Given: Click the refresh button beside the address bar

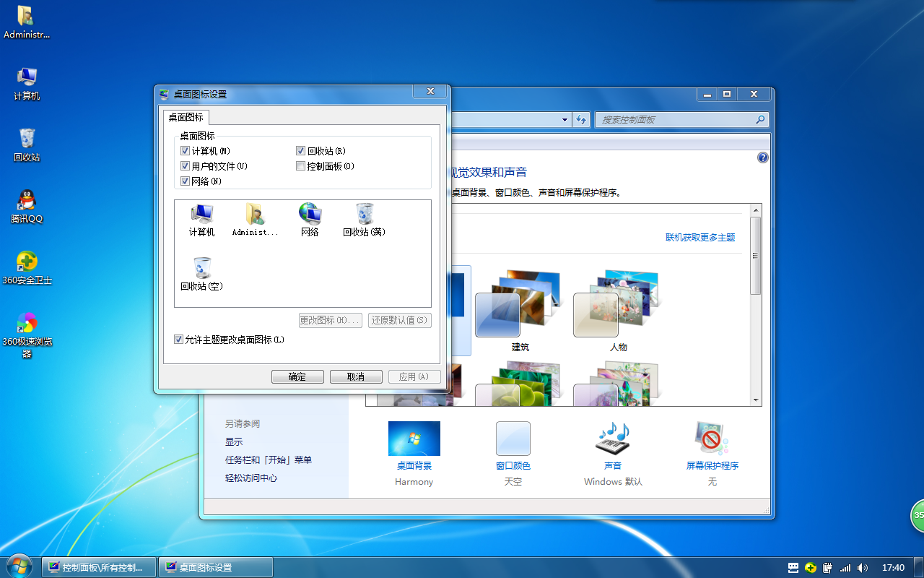Looking at the screenshot, I should pos(582,120).
